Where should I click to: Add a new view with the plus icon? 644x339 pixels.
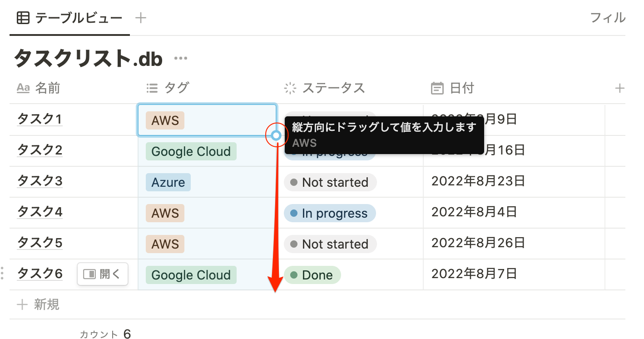(140, 18)
